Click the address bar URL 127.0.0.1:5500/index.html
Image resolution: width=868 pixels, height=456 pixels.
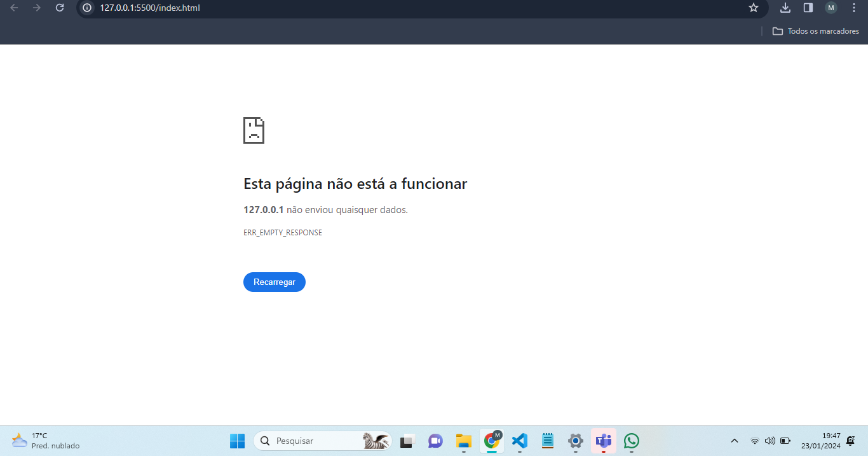pyautogui.click(x=150, y=8)
